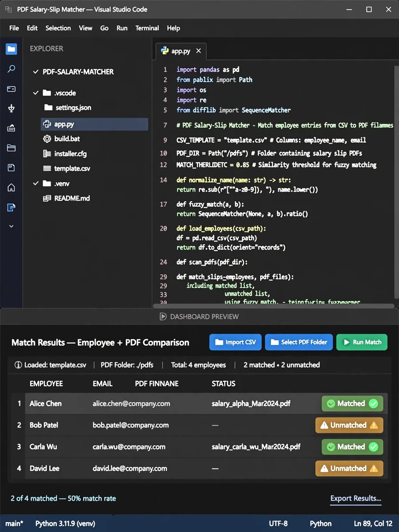Open the debug icon in activity bar
This screenshot has width=399, height=532.
point(12,108)
